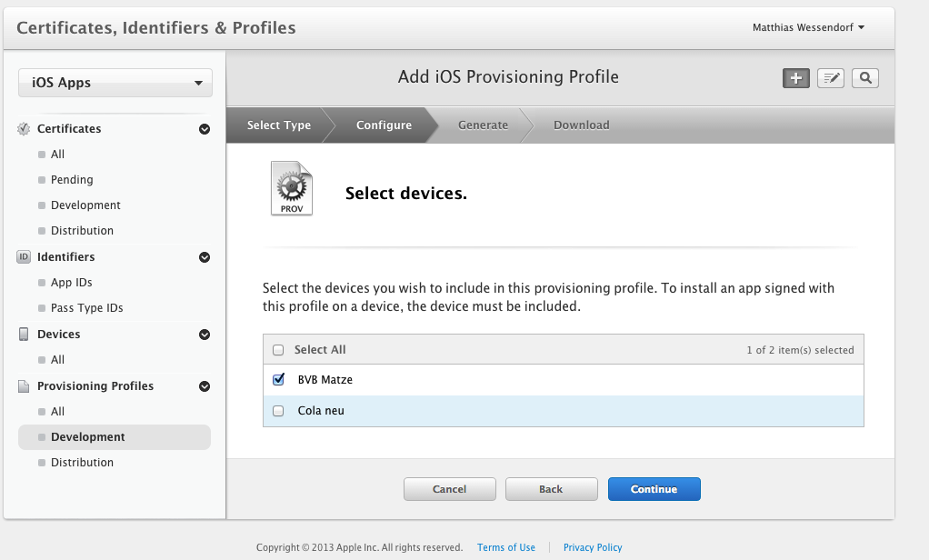The width and height of the screenshot is (929, 560).
Task: Collapse the Certificates section chevron
Action: coord(205,129)
